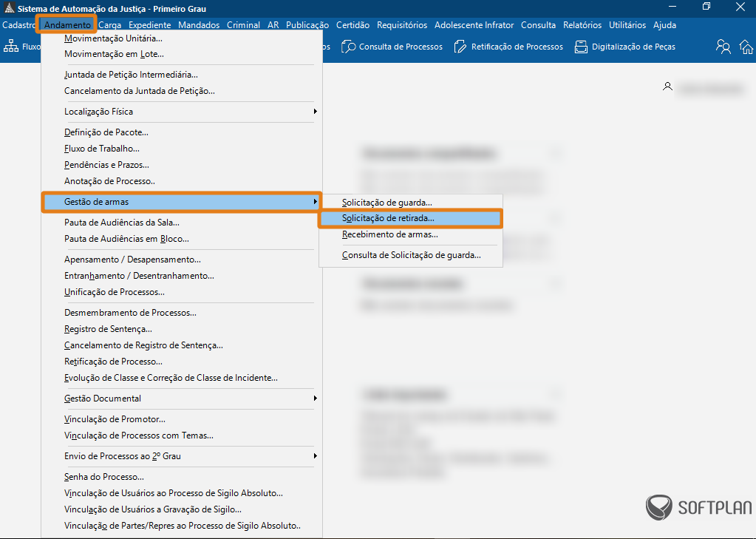Viewport: 756px width, 539px height.
Task: Choose Cancelamento de Registro de Sentença
Action: 143,345
